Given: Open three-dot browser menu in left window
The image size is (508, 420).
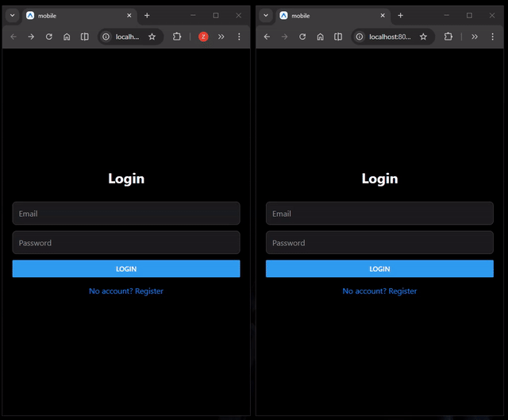Looking at the screenshot, I should pos(239,37).
